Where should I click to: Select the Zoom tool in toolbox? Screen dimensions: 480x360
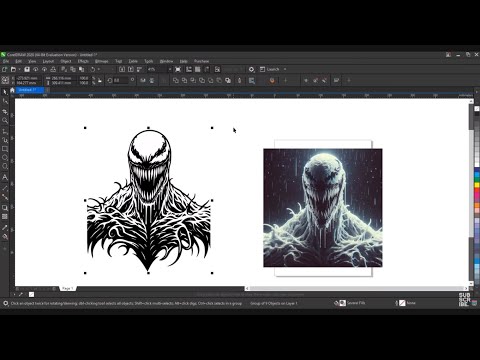click(x=5, y=121)
